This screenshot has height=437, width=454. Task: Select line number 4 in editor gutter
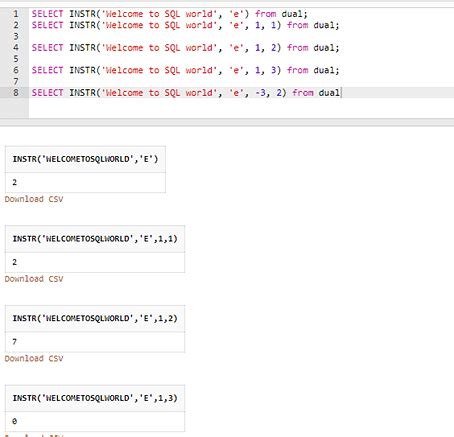pos(16,48)
